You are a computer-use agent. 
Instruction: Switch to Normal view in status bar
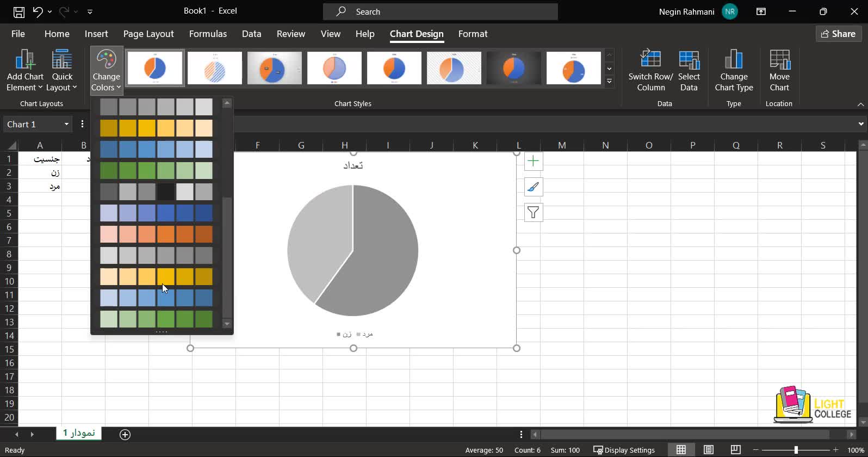coord(681,450)
